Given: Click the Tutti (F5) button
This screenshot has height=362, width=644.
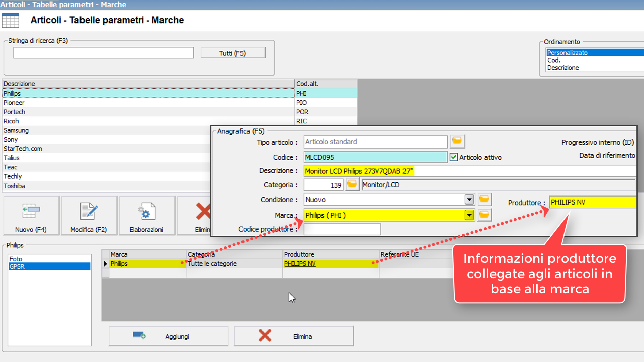Looking at the screenshot, I should point(232,53).
